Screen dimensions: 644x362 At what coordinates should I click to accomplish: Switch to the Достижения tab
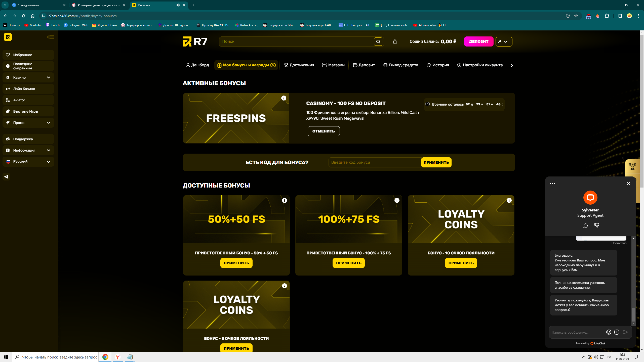point(299,65)
